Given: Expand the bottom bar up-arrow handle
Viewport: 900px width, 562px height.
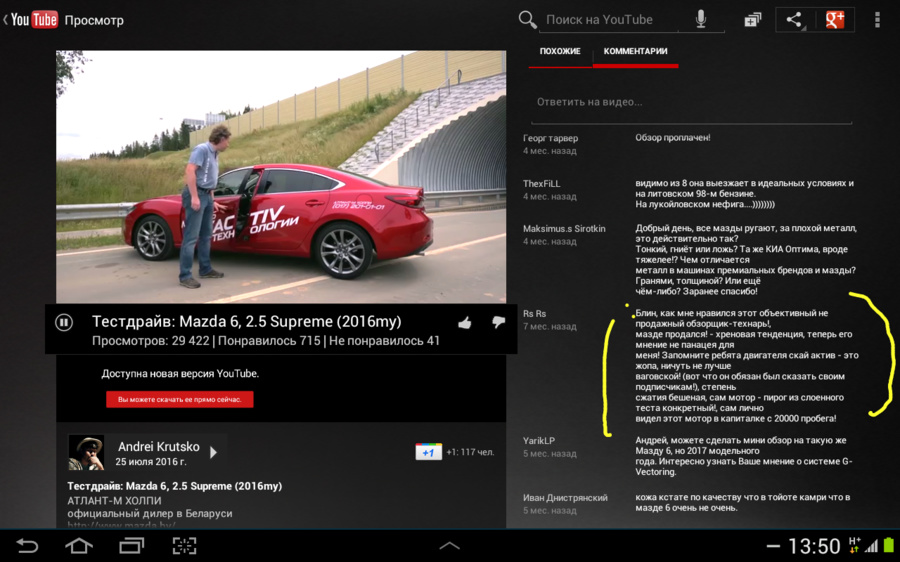Looking at the screenshot, I should (x=449, y=546).
